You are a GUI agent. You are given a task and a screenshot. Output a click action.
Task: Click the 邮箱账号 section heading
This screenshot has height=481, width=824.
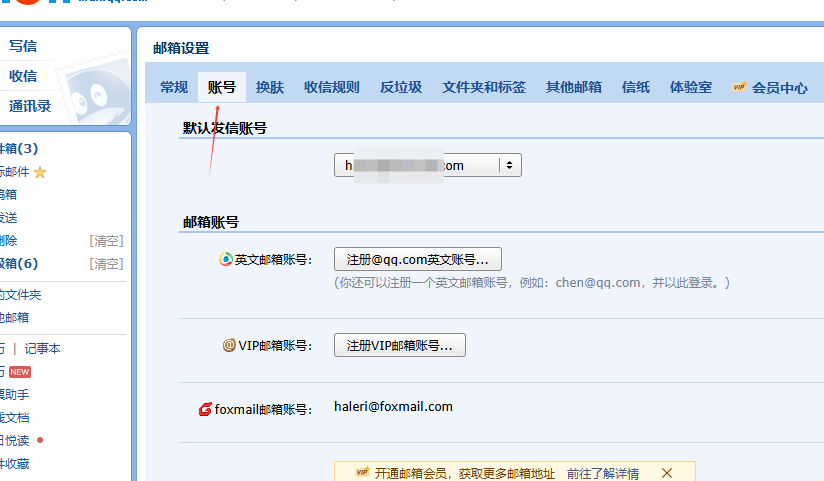pos(211,222)
